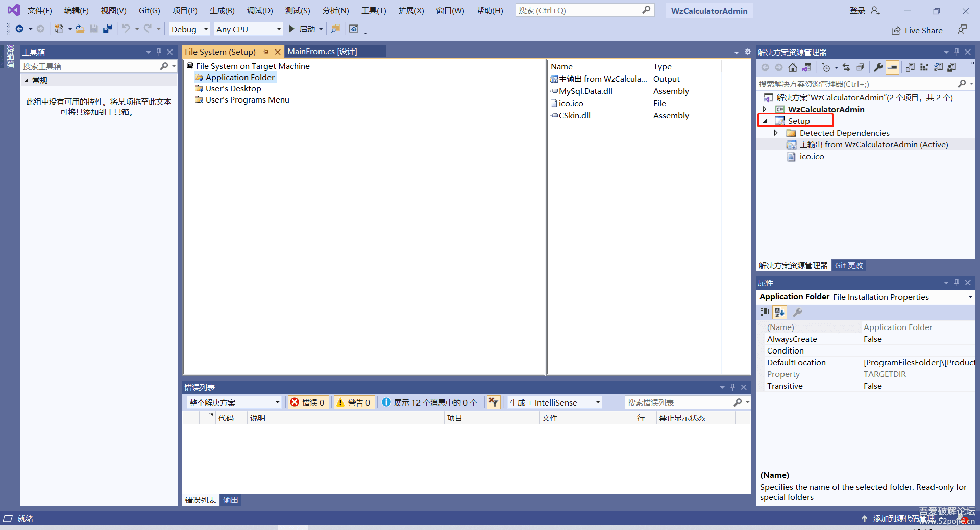Viewport: 980px width, 530px height.
Task: Toggle the 警告 0 warnings filter
Action: coord(354,402)
